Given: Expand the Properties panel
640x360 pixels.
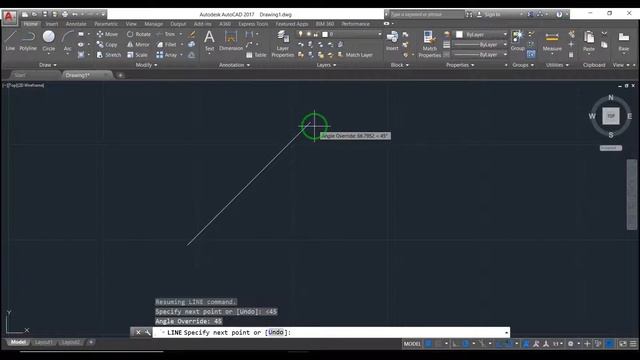Looking at the screenshot, I should 460,65.
